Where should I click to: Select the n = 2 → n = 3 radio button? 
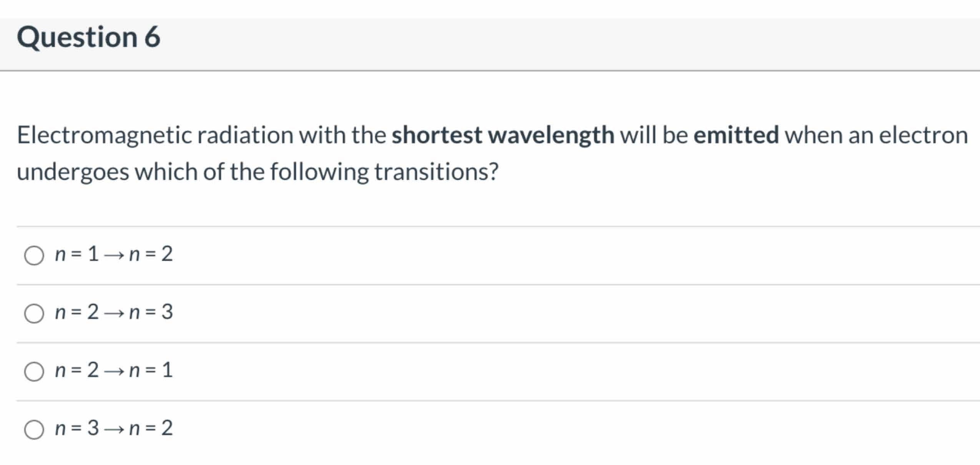coord(34,313)
